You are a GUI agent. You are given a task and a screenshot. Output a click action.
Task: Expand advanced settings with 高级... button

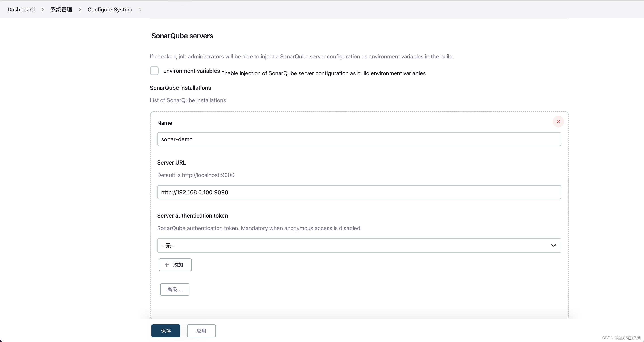pos(175,289)
